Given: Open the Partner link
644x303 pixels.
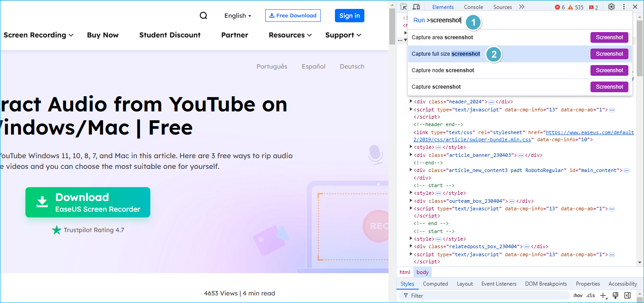Looking at the screenshot, I should pos(235,35).
